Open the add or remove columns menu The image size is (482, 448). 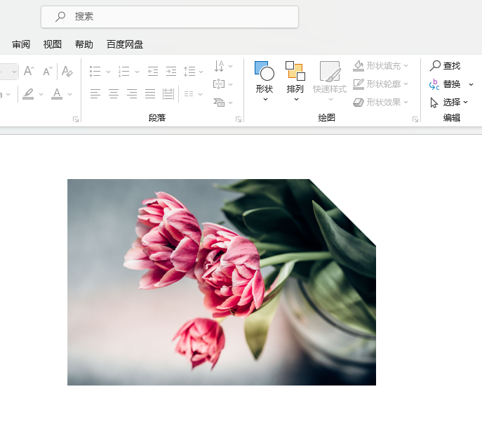[x=189, y=94]
